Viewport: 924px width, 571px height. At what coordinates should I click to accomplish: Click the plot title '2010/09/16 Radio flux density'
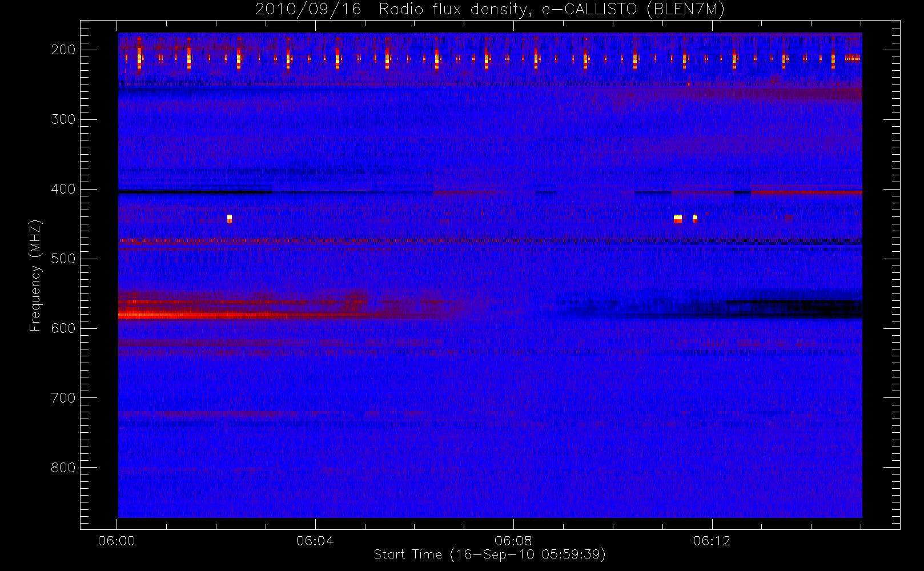pos(393,10)
